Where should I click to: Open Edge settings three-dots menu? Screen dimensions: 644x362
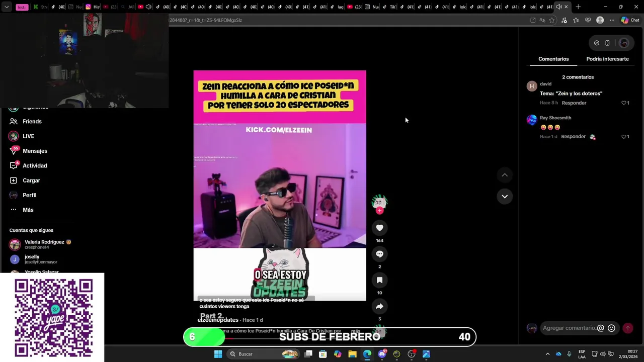tap(612, 20)
